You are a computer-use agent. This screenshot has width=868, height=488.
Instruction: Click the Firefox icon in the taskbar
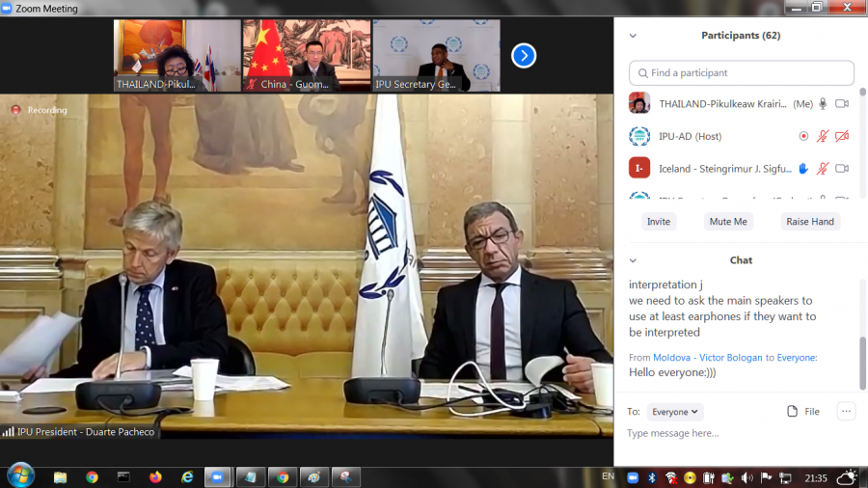tap(155, 476)
